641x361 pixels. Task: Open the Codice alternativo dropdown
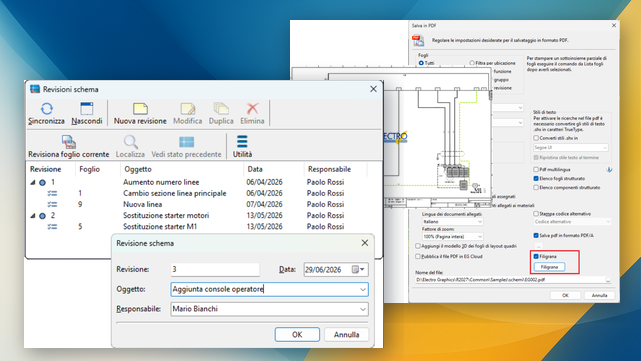click(x=608, y=222)
